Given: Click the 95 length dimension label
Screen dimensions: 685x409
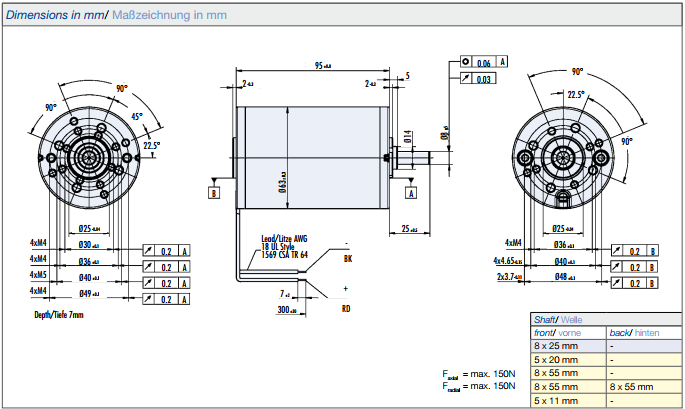Looking at the screenshot, I should pyautogui.click(x=322, y=65).
